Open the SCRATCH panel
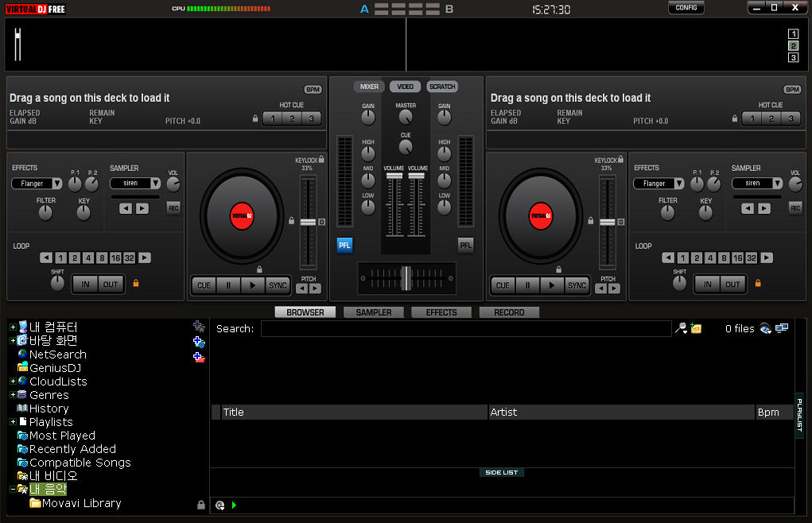Image resolution: width=812 pixels, height=523 pixels. point(442,87)
